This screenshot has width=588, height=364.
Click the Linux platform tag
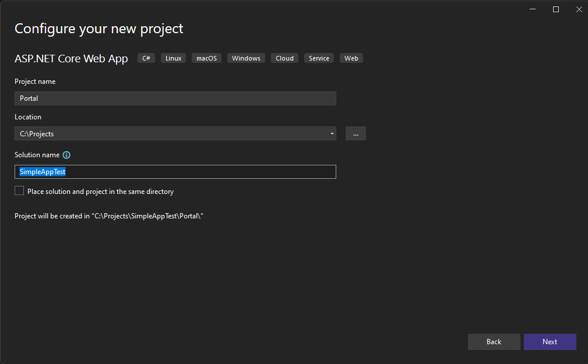click(172, 58)
